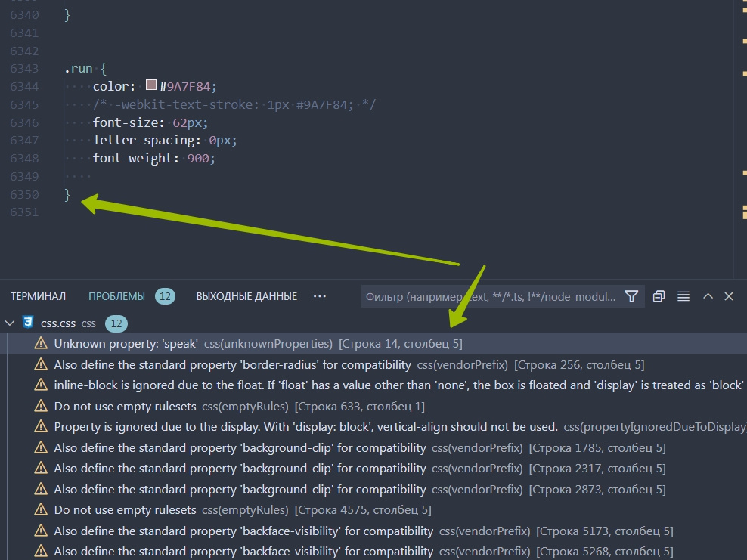Click warning icon for empty rulesets line 4575
The image size is (747, 560).
[41, 509]
